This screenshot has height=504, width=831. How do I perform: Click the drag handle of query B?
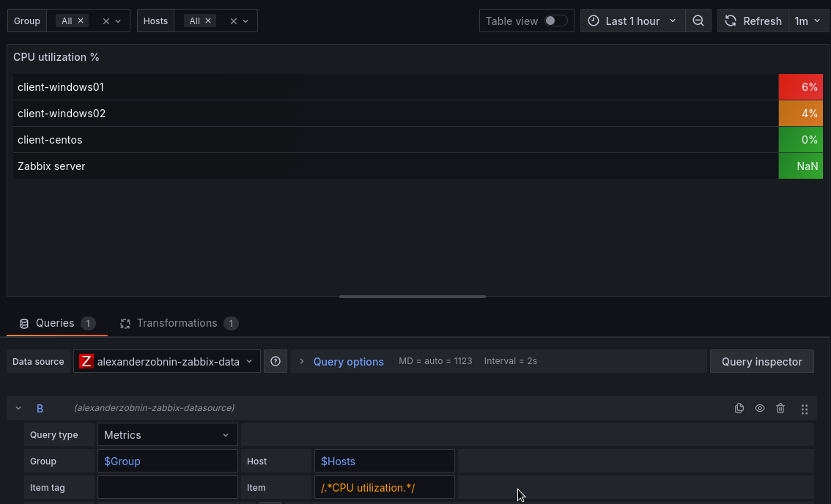tap(805, 409)
